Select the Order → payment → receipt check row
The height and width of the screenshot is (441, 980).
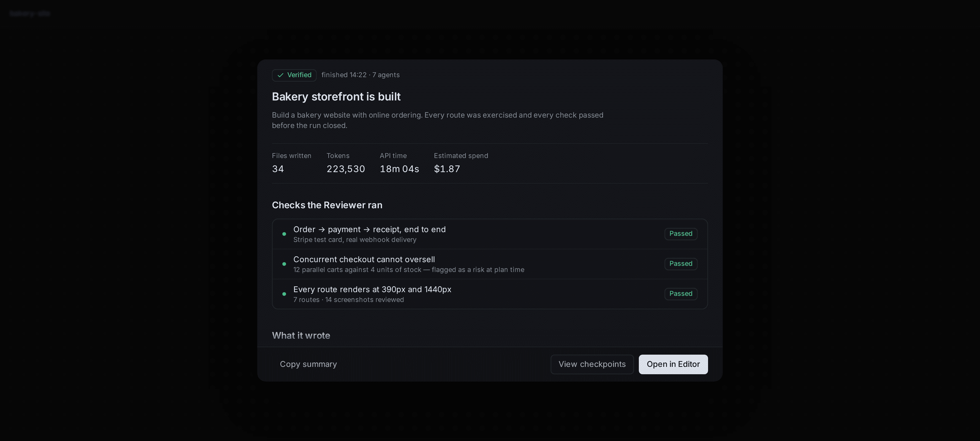(490, 234)
